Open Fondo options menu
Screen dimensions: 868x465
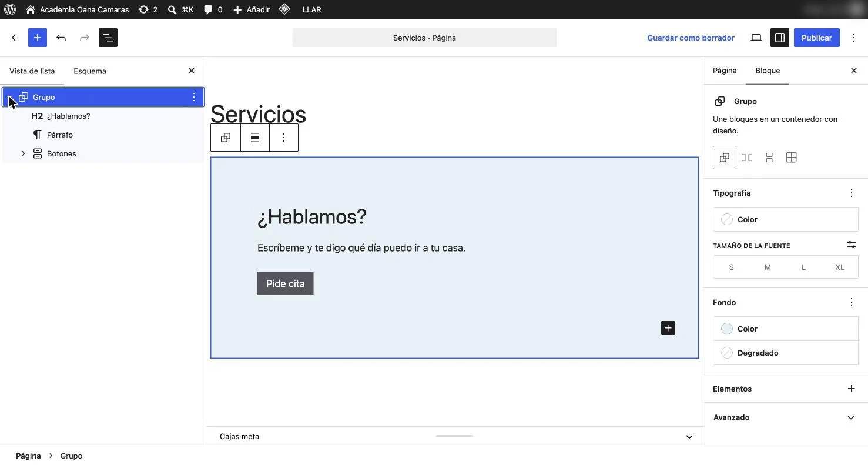(852, 302)
